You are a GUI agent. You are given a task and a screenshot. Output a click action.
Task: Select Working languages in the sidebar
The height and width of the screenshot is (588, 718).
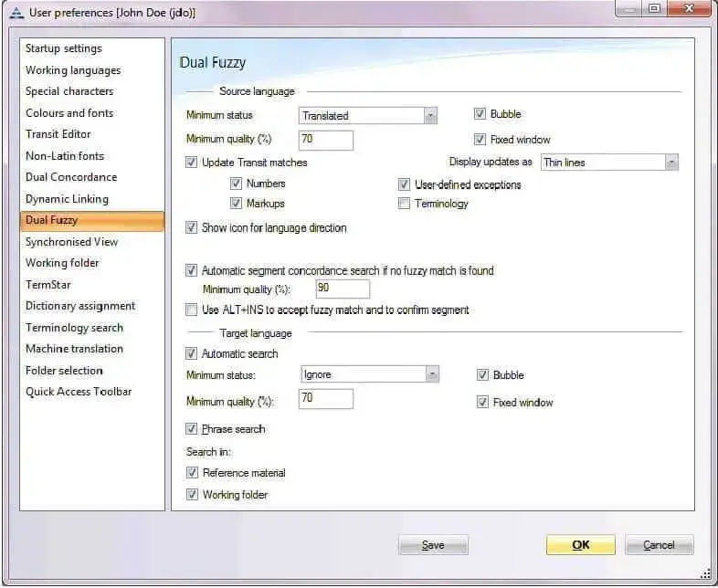pos(73,70)
